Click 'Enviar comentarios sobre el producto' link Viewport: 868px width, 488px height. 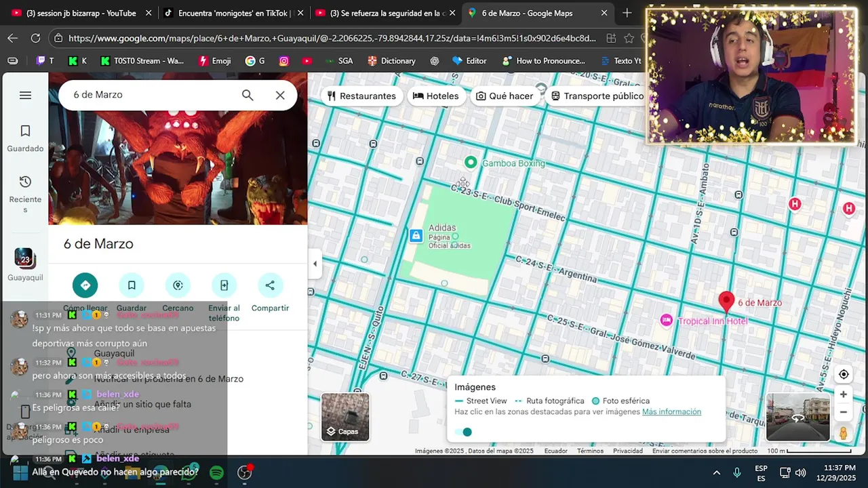705,451
